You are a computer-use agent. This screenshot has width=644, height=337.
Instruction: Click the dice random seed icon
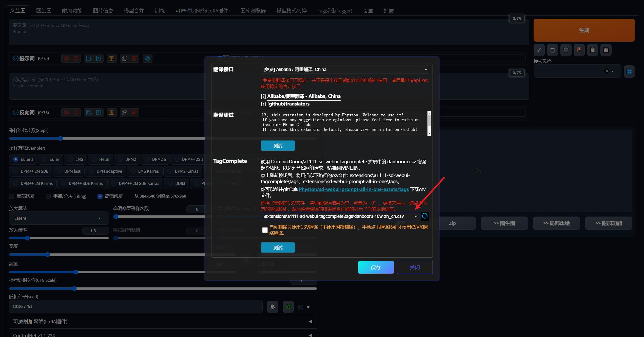[x=273, y=307]
